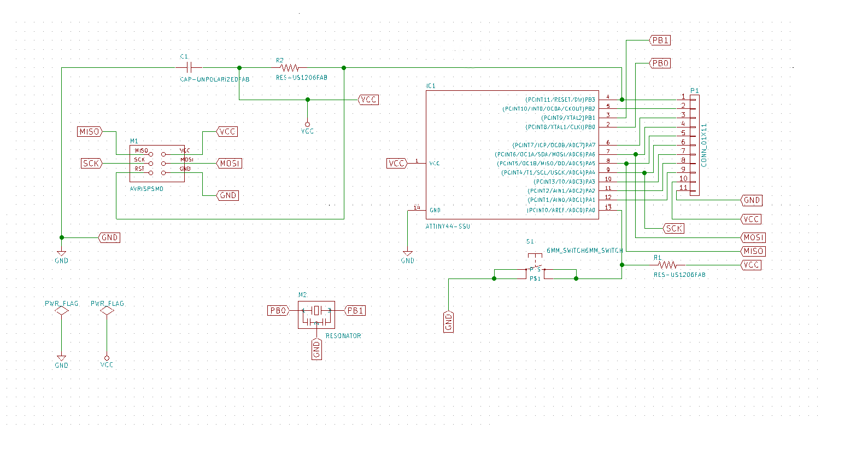
Task: Click the S1 push-button switch symbol
Action: [535, 266]
